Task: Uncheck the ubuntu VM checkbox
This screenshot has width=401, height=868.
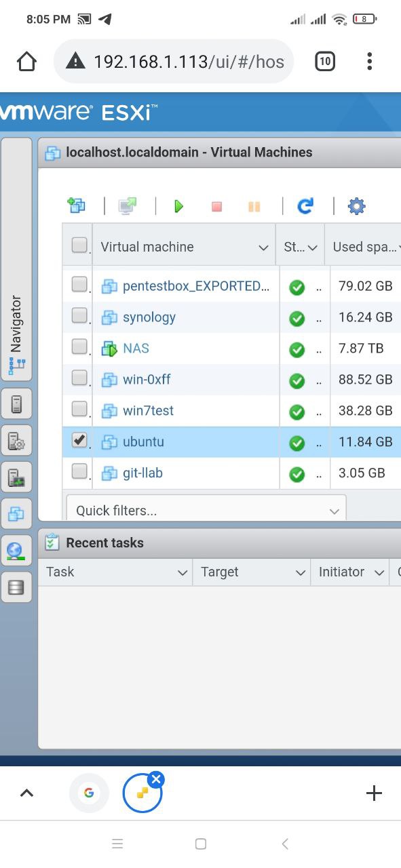Action: (79, 440)
